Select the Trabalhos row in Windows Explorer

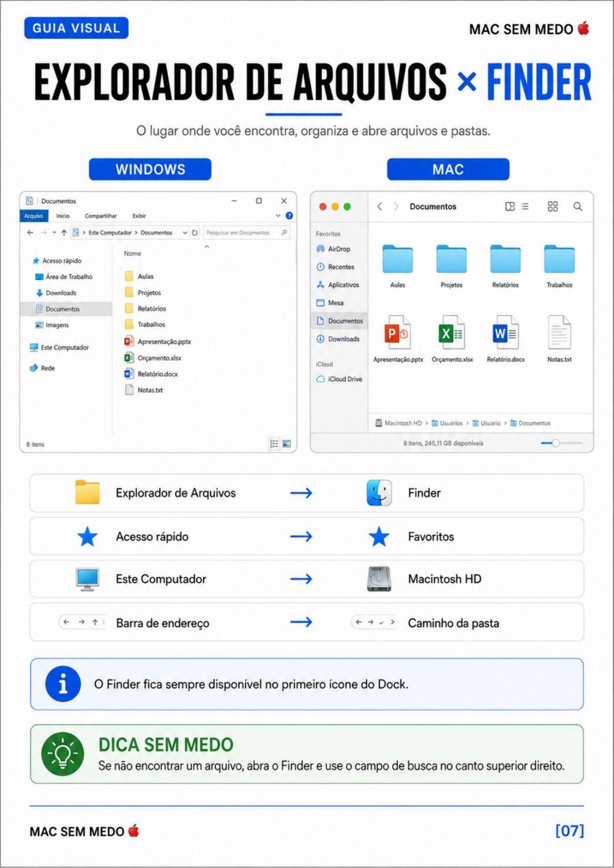pyautogui.click(x=145, y=324)
